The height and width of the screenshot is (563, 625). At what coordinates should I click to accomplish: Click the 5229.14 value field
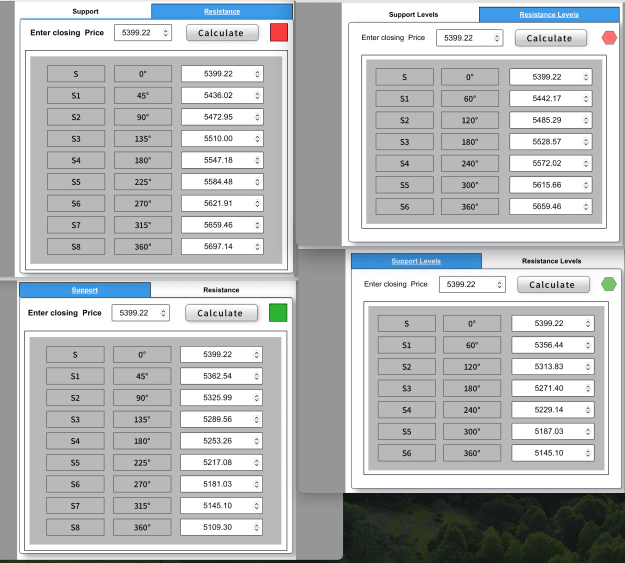coord(553,409)
